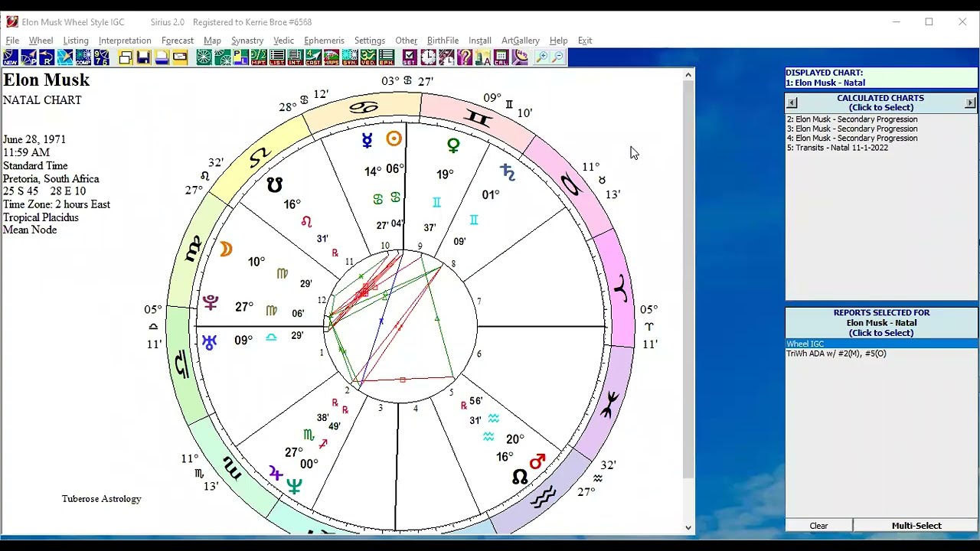This screenshot has width=980, height=551.
Task: Select 'Wheel IGC' report row
Action: (x=881, y=344)
